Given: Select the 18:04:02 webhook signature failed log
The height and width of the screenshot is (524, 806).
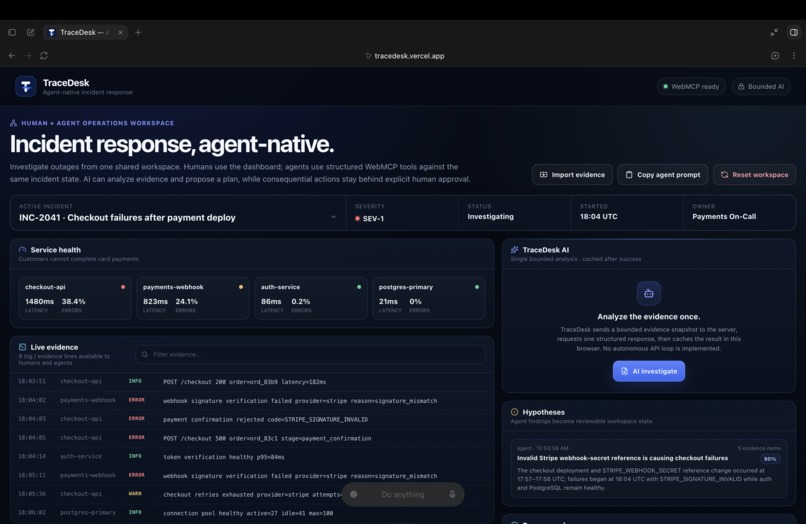Looking at the screenshot, I should (252, 401).
